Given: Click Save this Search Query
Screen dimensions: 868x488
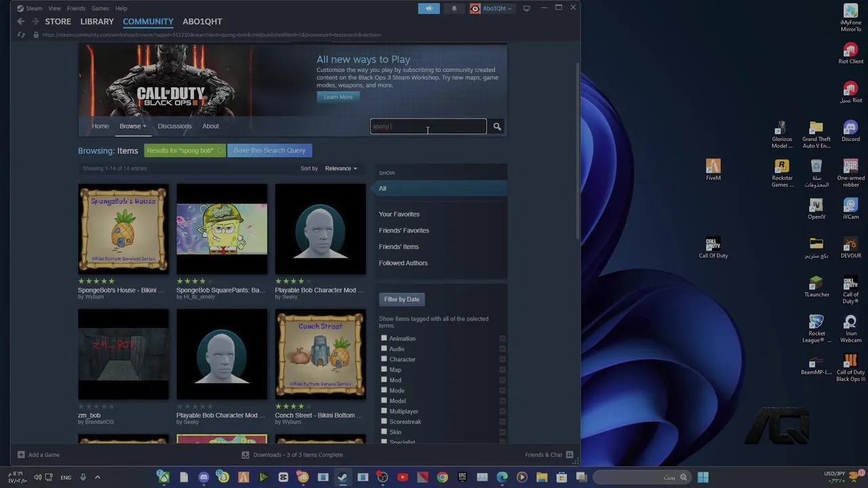Looking at the screenshot, I should coord(269,150).
